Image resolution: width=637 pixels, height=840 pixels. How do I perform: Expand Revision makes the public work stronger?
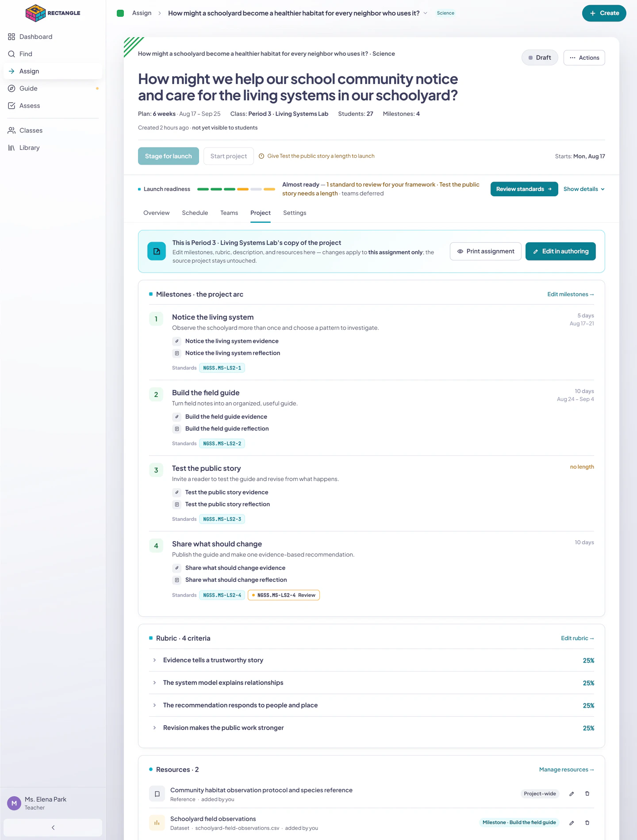click(x=154, y=728)
